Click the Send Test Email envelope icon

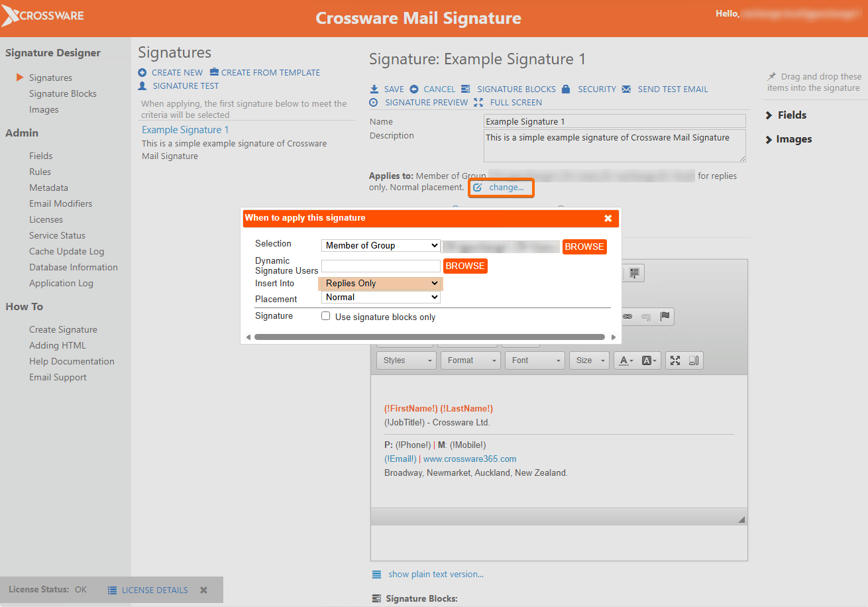[626, 89]
